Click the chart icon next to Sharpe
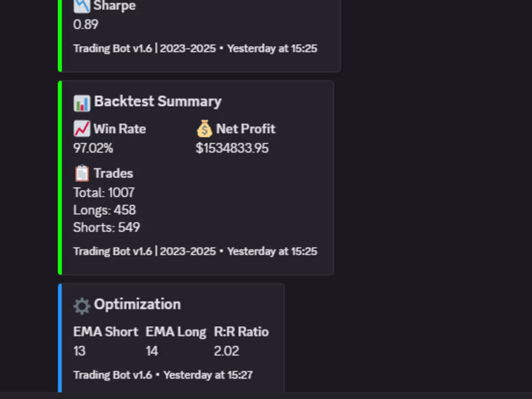 tap(83, 6)
